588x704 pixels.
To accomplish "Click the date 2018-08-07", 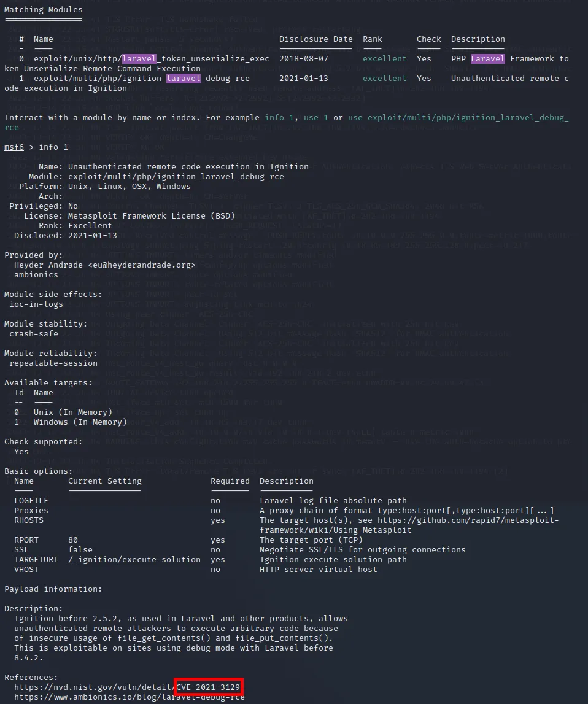I will tap(303, 59).
